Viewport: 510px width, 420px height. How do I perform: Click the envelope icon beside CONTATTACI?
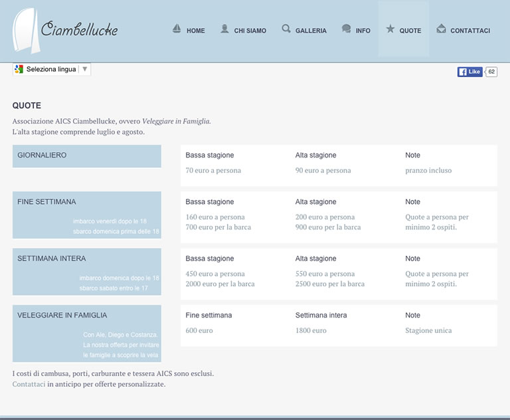coord(441,29)
